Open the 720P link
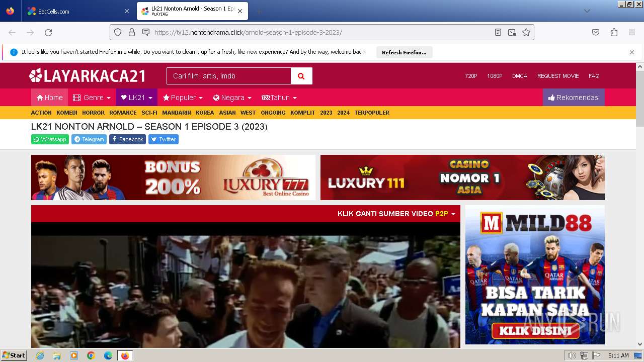This screenshot has width=644, height=362. click(x=471, y=76)
